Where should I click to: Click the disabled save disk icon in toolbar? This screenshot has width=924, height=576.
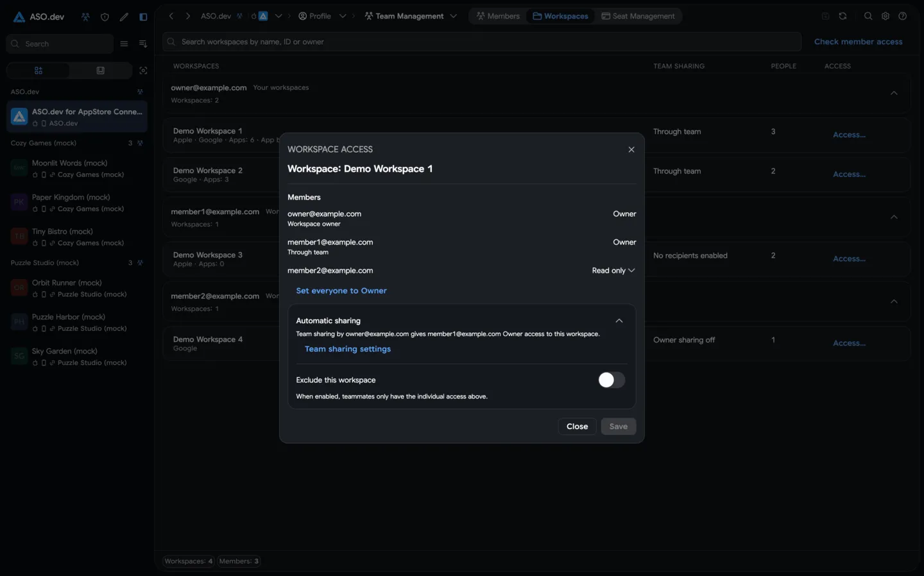[825, 16]
